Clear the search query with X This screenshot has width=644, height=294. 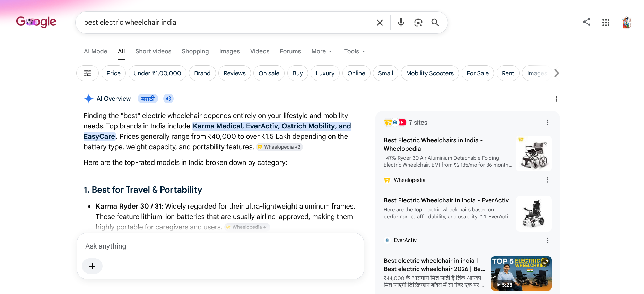pyautogui.click(x=380, y=23)
